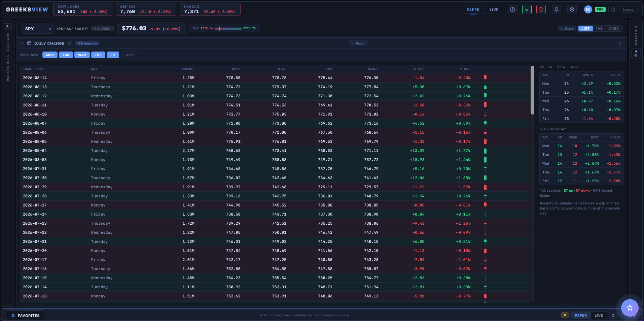Viewport: 644px width, 321px height.
Task: Toggle the Mon weekday filter
Action: tap(50, 55)
